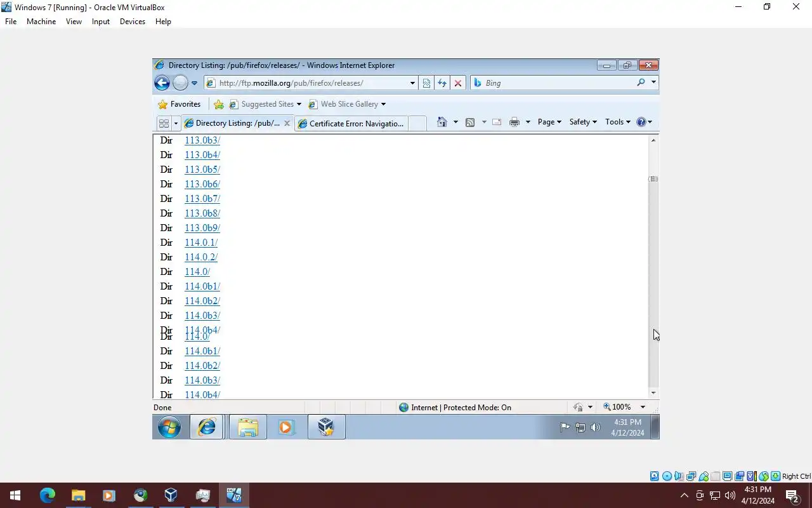Open the 113.0b3/ directory link

pos(202,140)
